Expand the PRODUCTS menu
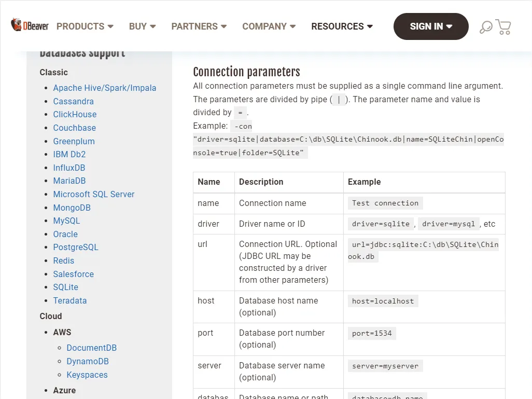Viewport: 532px width, 399px height. pos(85,26)
